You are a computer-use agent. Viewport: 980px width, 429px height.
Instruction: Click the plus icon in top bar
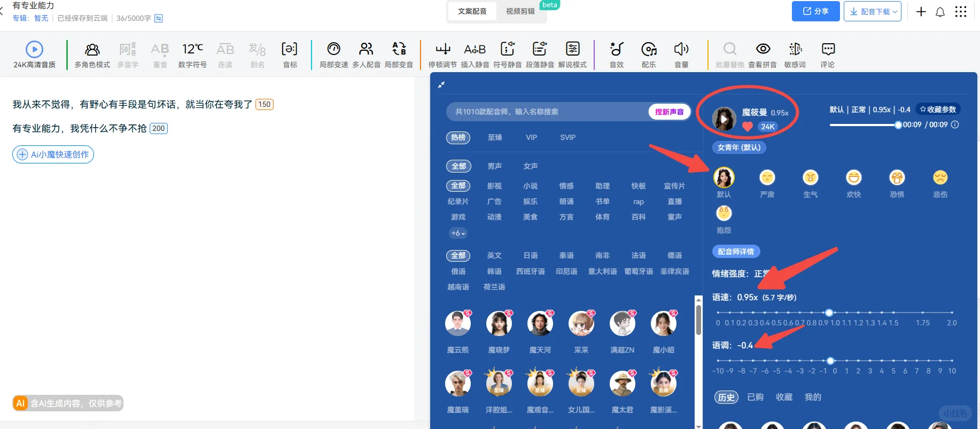(921, 12)
